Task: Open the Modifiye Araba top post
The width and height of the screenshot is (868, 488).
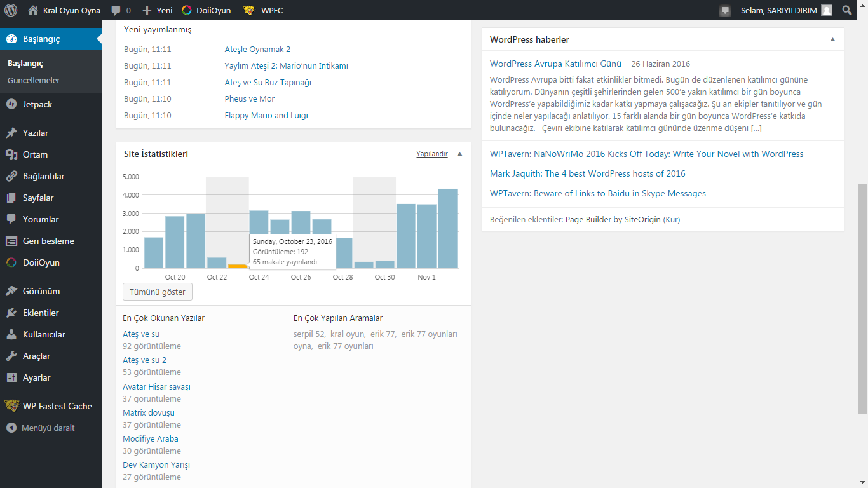Action: tap(151, 439)
